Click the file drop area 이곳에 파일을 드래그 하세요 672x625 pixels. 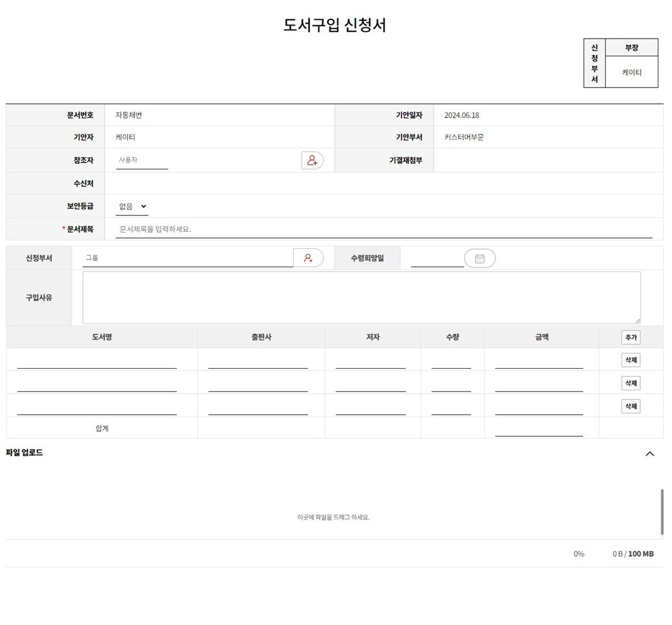(333, 518)
